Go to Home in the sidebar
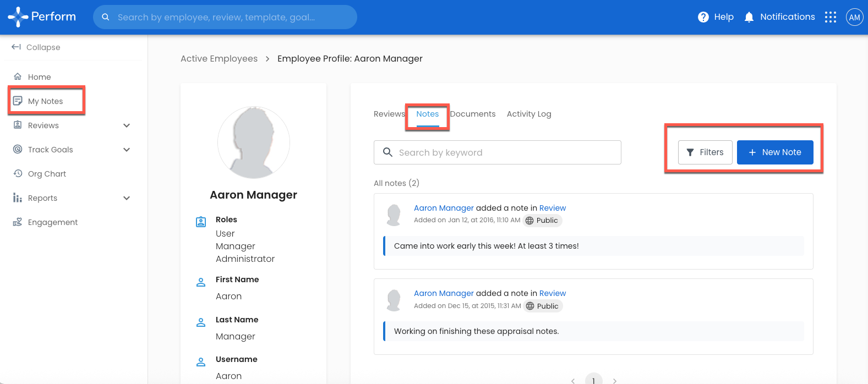868x384 pixels. (x=39, y=77)
